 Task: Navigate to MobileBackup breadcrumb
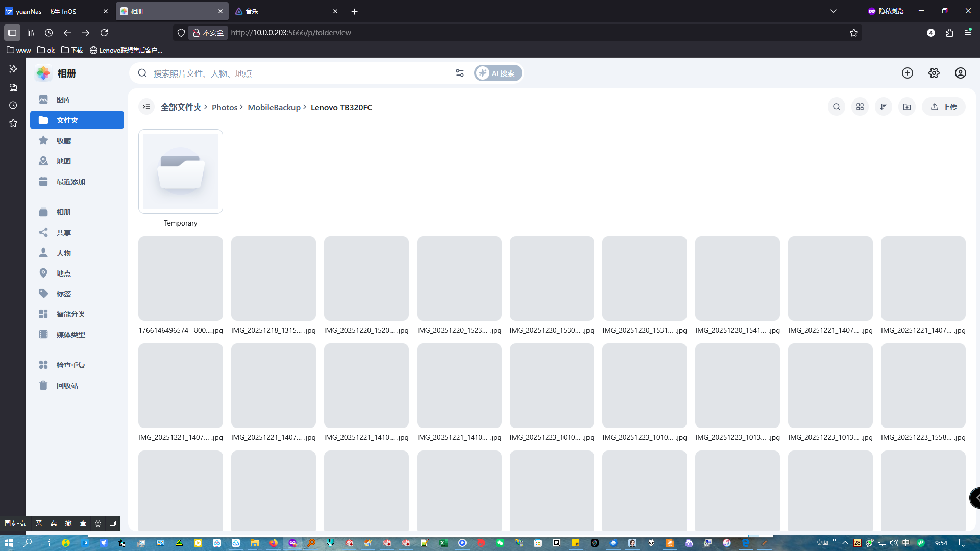[274, 107]
